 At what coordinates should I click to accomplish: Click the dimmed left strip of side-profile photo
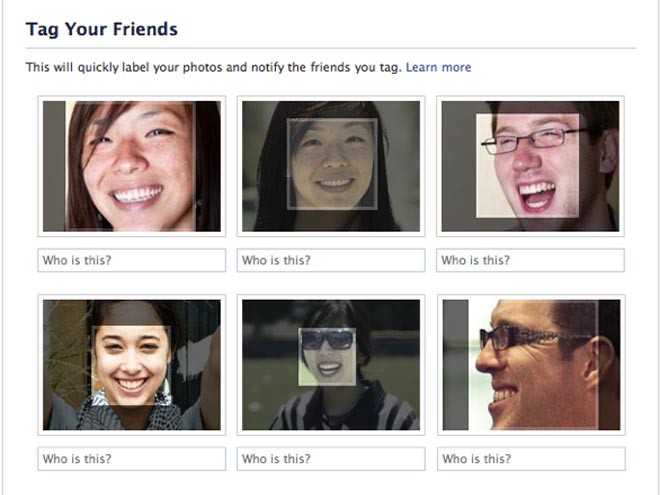point(455,364)
